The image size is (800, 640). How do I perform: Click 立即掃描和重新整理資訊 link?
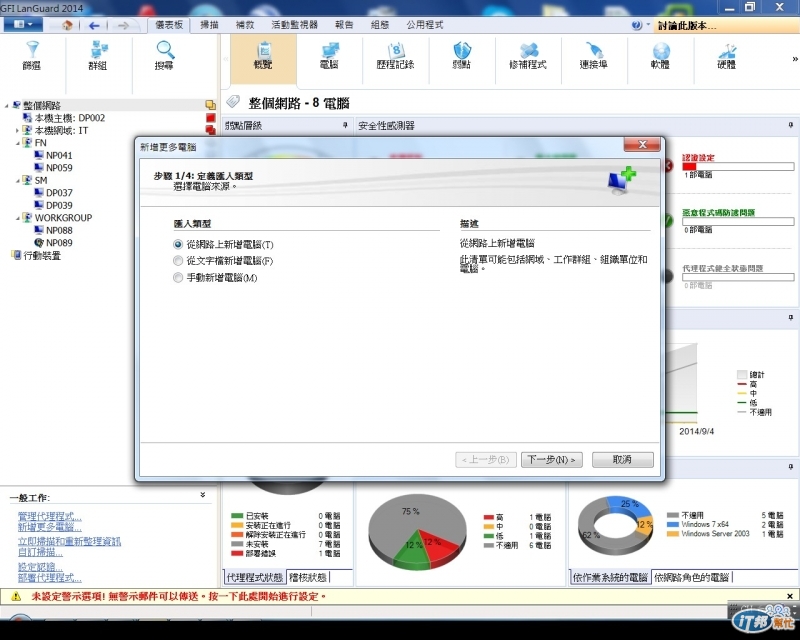pyautogui.click(x=69, y=541)
